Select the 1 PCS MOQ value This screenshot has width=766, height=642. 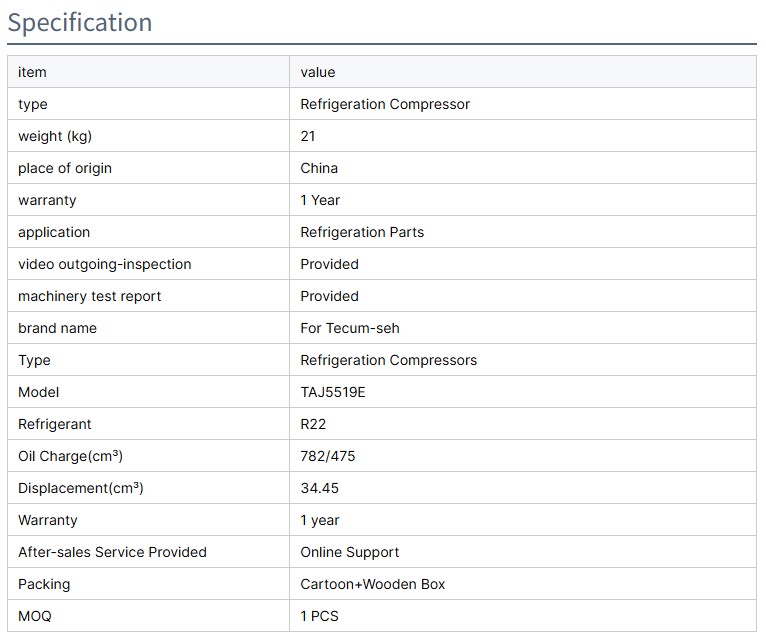(x=319, y=616)
